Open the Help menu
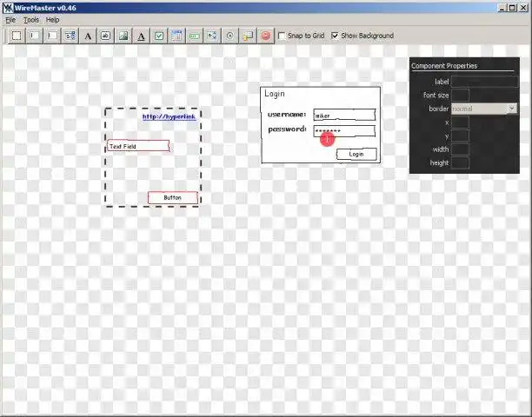Image resolution: width=532 pixels, height=417 pixels. (52, 20)
